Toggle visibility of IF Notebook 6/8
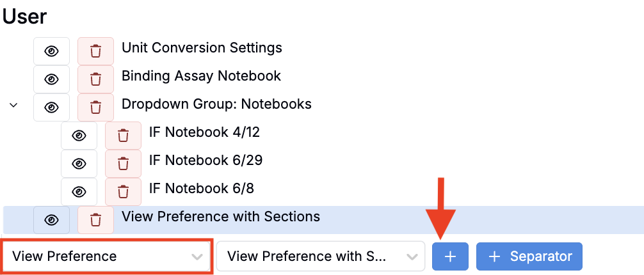Image resolution: width=644 pixels, height=275 pixels. coord(79,191)
